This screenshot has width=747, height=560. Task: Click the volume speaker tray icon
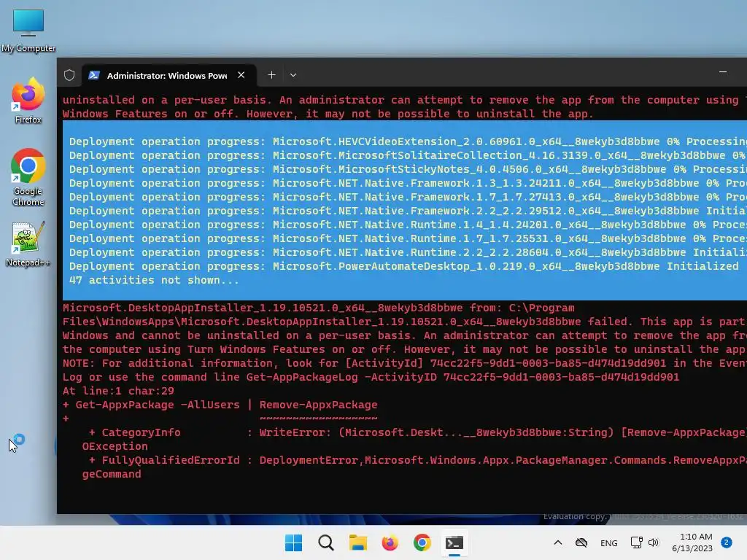(x=654, y=542)
